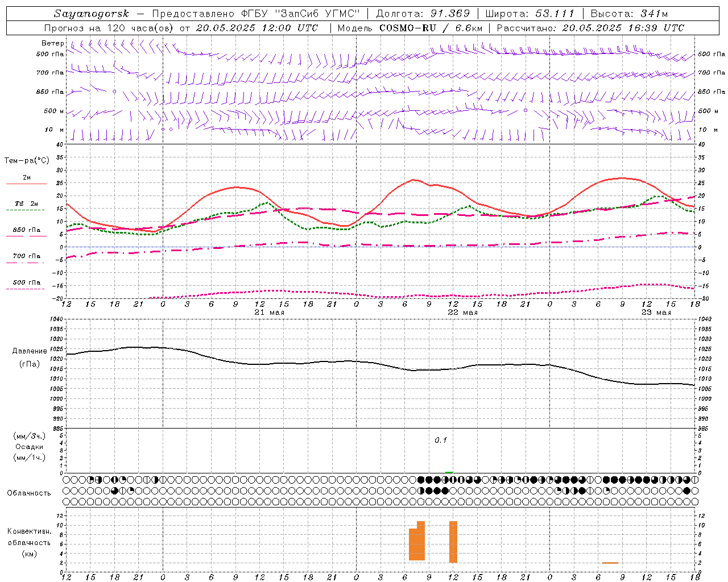Viewport: 728px width, 582px height.
Task: Click the Облачность panel label
Action: 29,493
